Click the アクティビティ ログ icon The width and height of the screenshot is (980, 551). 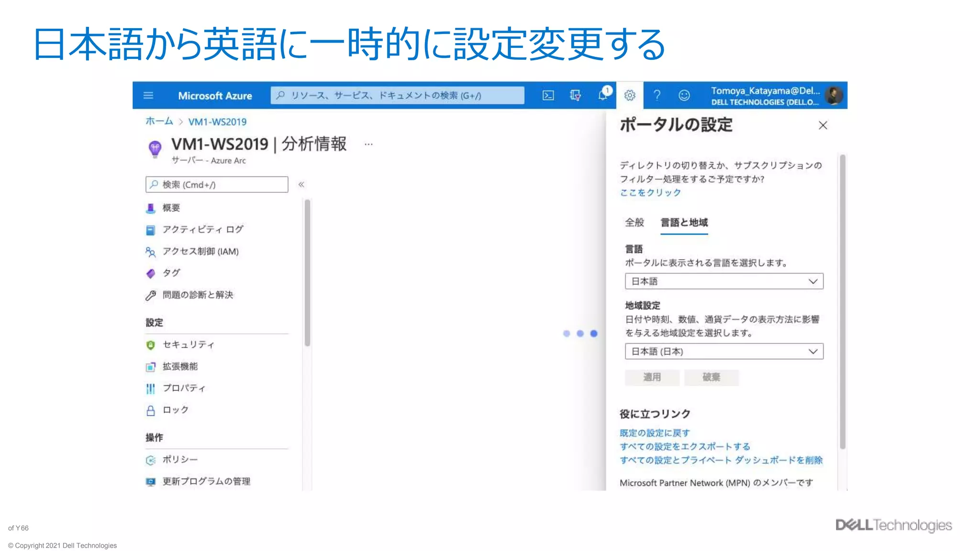click(x=151, y=230)
